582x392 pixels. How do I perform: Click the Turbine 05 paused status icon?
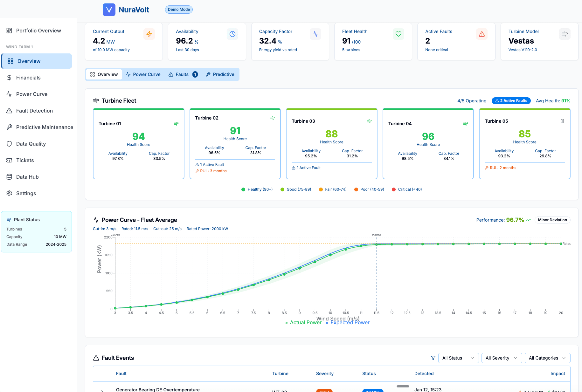click(562, 121)
